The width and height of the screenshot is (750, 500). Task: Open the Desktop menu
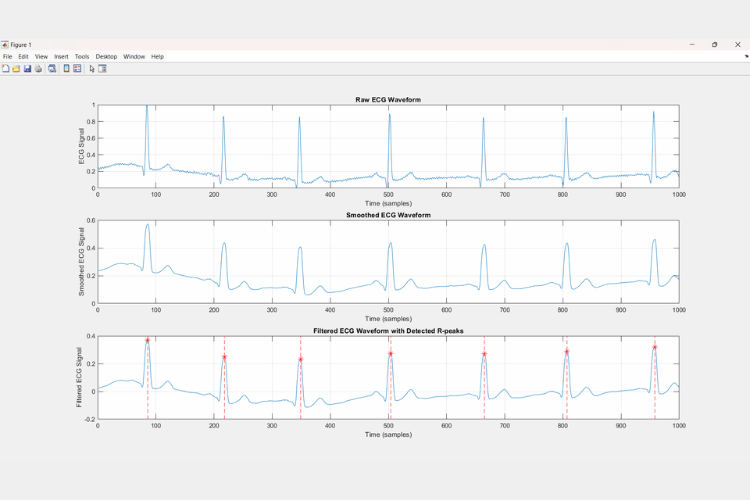[106, 57]
